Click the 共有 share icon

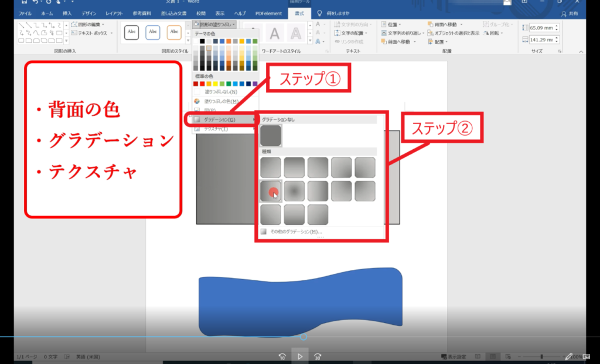tap(564, 13)
